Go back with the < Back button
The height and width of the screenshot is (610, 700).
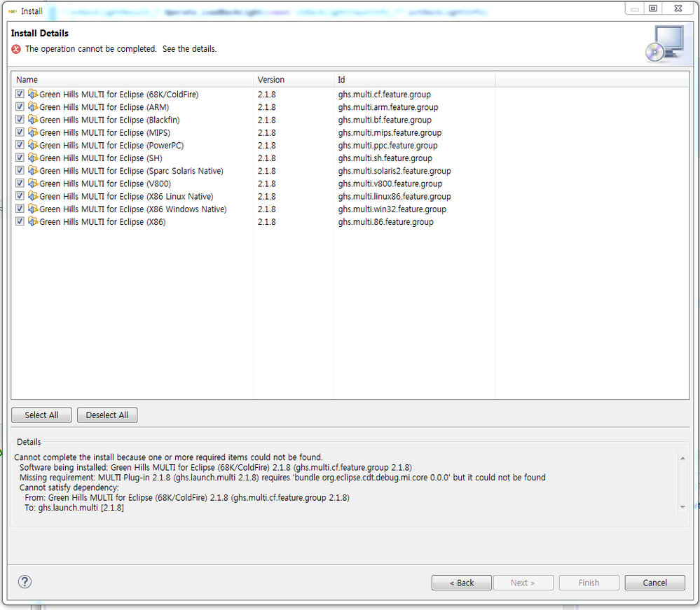click(462, 583)
